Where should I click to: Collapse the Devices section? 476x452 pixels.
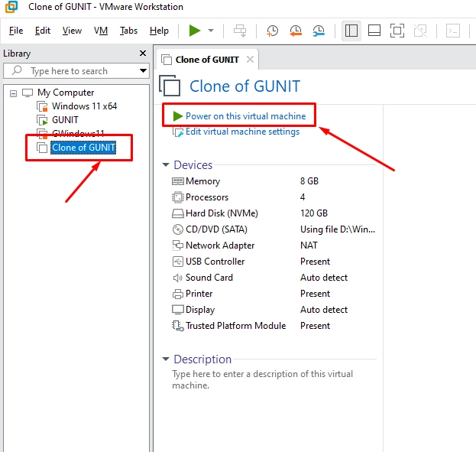pos(166,164)
